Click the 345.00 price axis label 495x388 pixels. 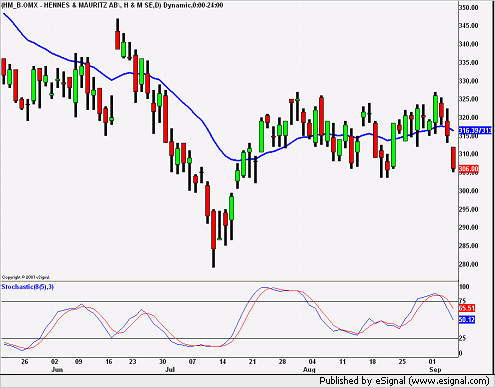[468, 26]
